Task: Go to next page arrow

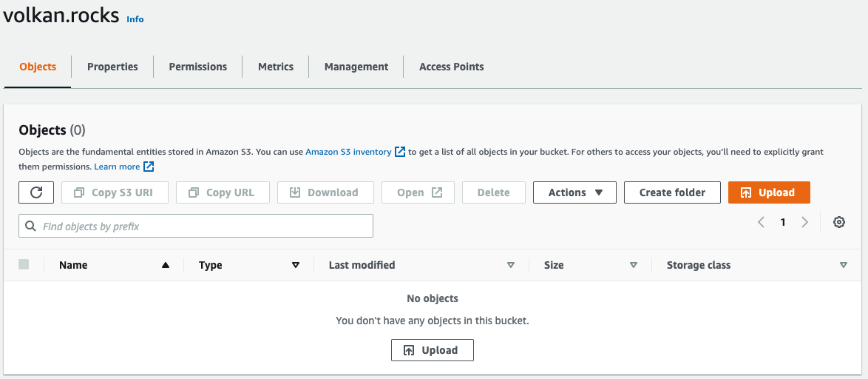Action: pos(805,222)
